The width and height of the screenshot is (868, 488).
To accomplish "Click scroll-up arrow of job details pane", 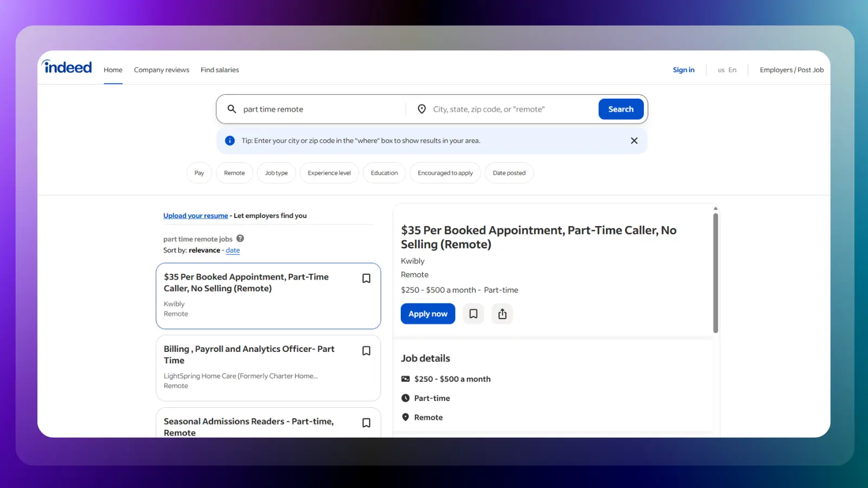I will click(x=716, y=208).
